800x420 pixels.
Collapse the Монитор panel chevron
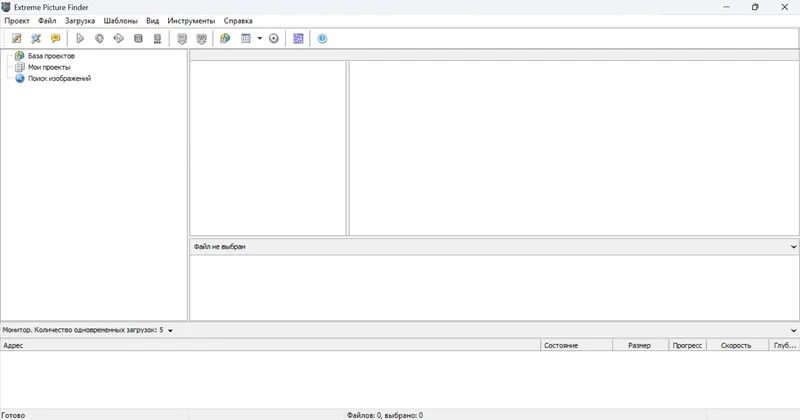tap(793, 330)
